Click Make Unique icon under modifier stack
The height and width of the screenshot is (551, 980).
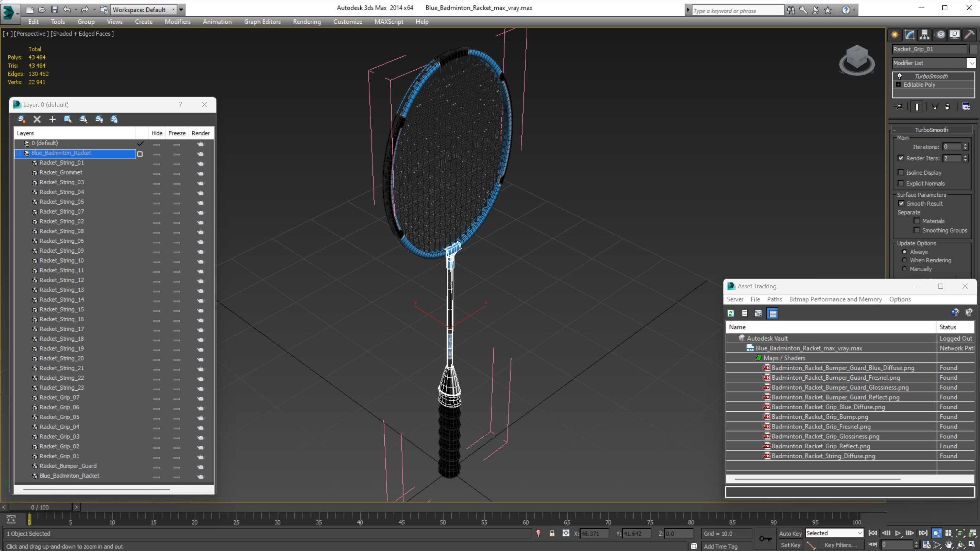pyautogui.click(x=935, y=106)
